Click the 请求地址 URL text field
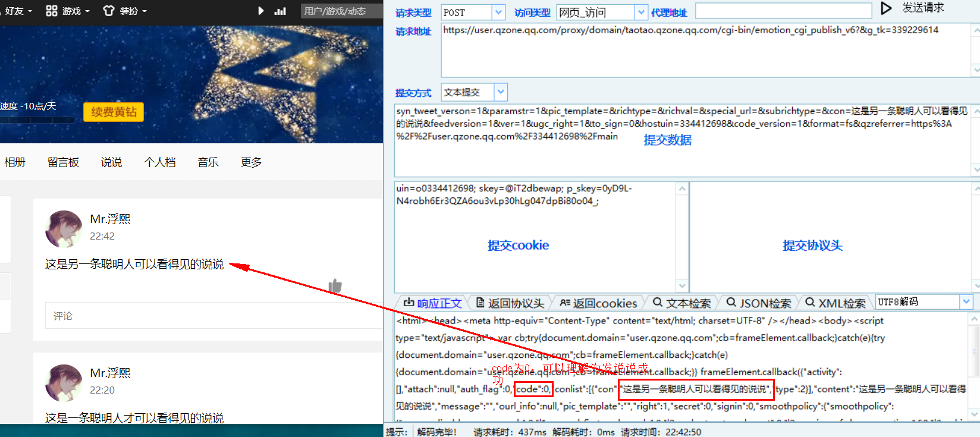 (x=706, y=50)
